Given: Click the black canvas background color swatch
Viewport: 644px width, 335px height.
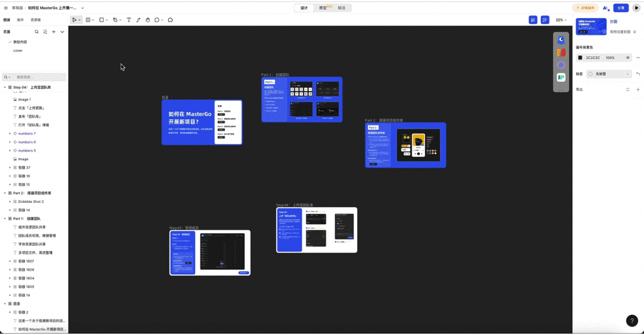Looking at the screenshot, I should [x=580, y=58].
